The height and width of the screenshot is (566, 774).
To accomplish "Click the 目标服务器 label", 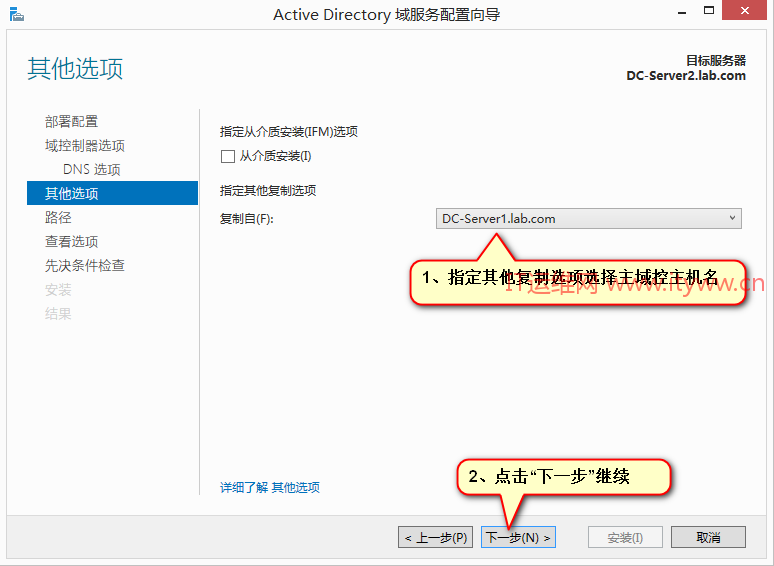I will tap(716, 60).
